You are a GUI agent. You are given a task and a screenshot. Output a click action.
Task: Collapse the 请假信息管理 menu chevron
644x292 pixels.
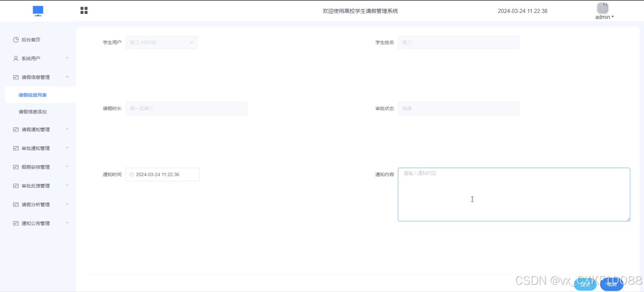point(67,77)
